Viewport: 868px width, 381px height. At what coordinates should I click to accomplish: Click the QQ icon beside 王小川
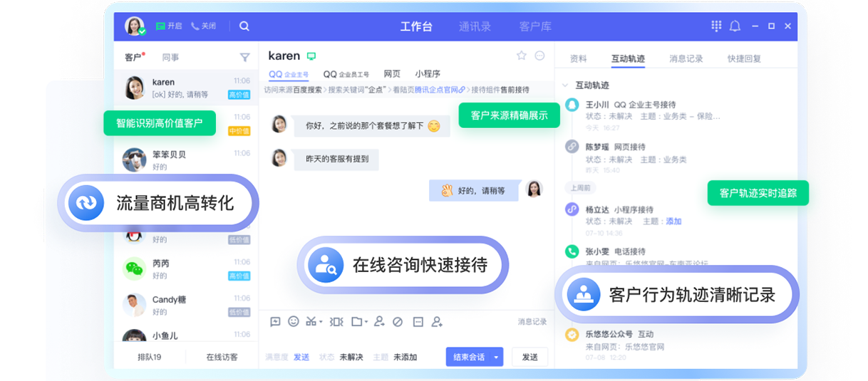click(572, 105)
